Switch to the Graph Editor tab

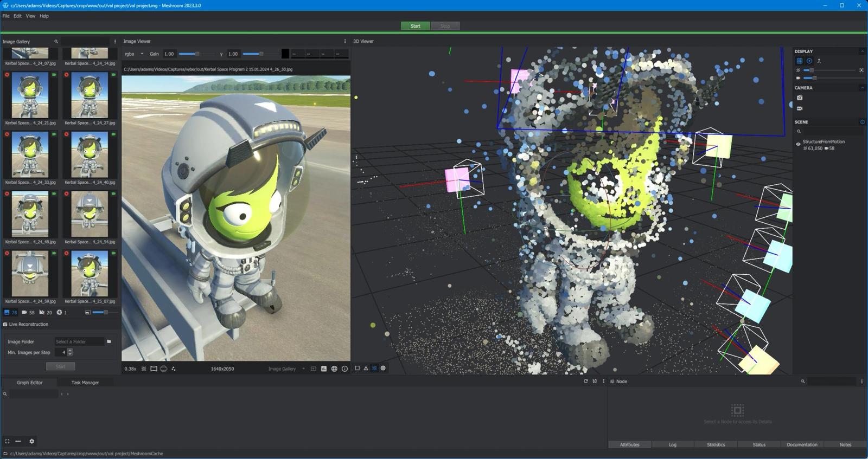30,383
